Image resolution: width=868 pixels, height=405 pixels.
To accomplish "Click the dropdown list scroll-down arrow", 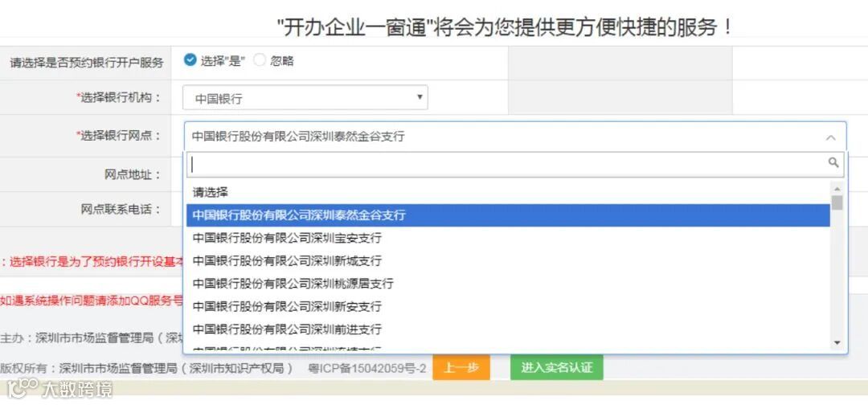I will [837, 343].
